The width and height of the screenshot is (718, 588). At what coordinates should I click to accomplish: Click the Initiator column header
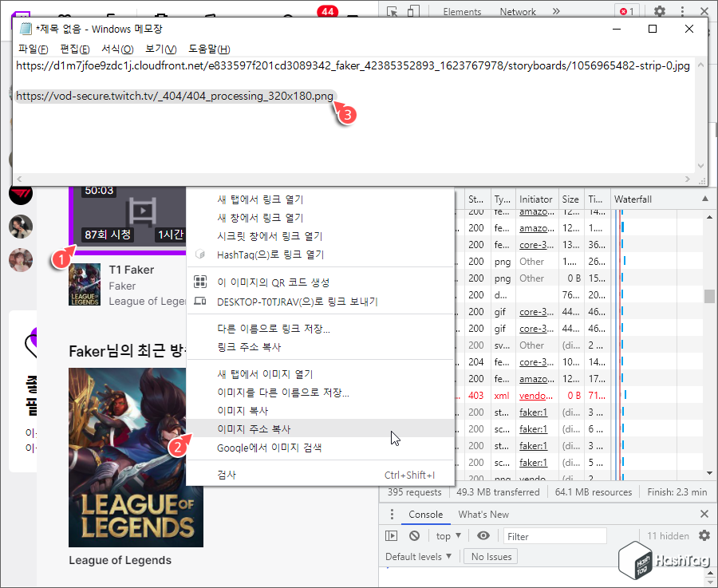click(x=536, y=199)
